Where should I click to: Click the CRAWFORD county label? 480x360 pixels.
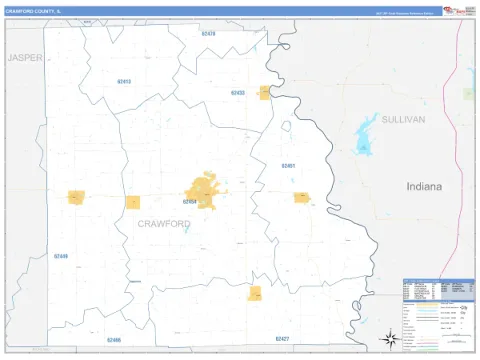point(164,224)
